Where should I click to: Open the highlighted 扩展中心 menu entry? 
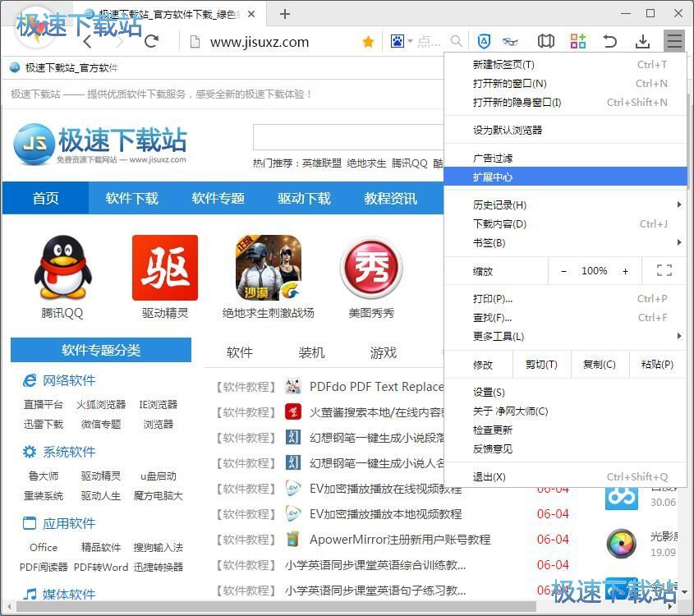click(565, 177)
